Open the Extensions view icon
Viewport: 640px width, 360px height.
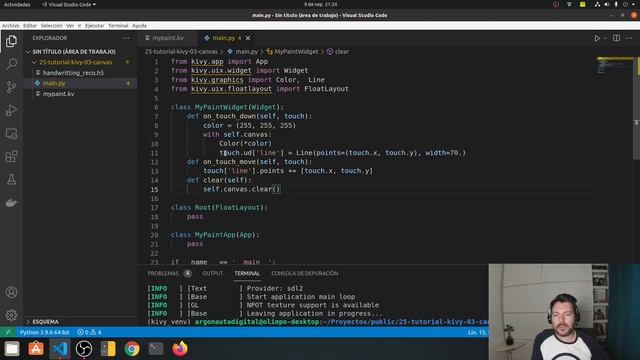11,156
